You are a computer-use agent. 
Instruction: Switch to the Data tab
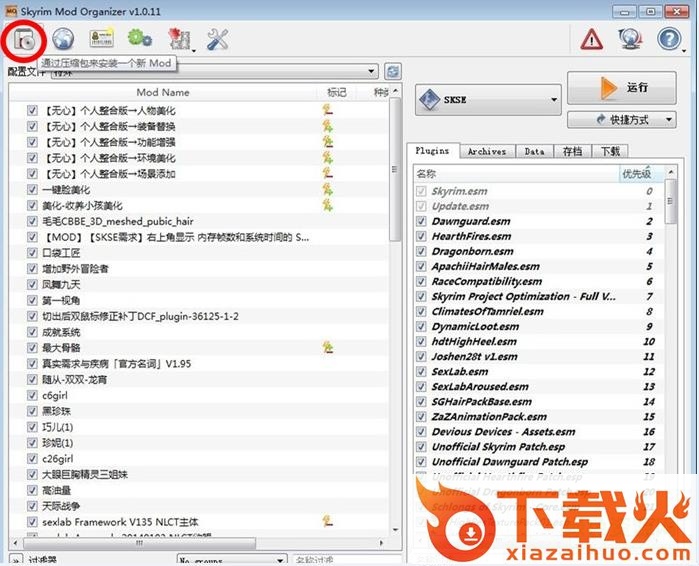coord(534,151)
